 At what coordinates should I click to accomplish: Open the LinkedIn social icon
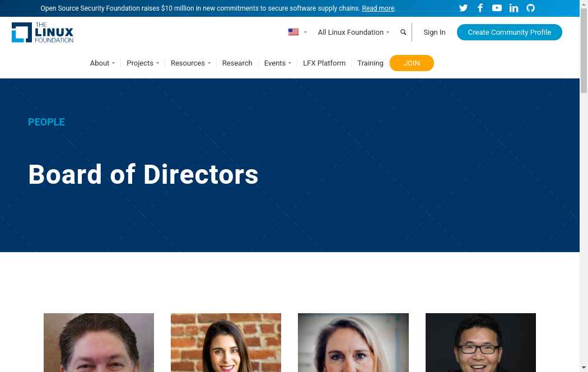pos(514,8)
